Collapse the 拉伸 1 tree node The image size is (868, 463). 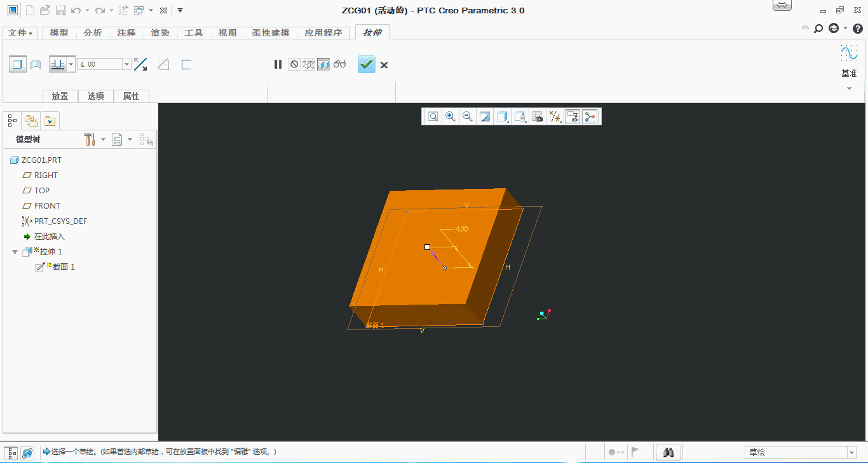pyautogui.click(x=15, y=252)
